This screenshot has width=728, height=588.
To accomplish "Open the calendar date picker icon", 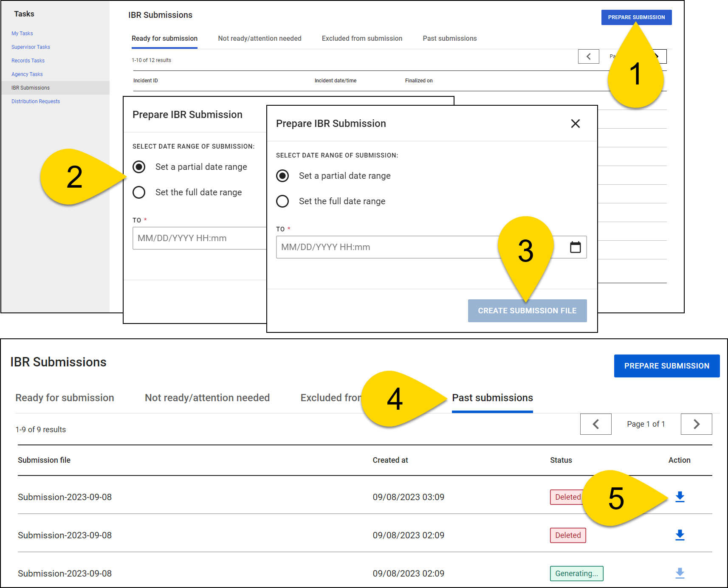I will click(575, 247).
